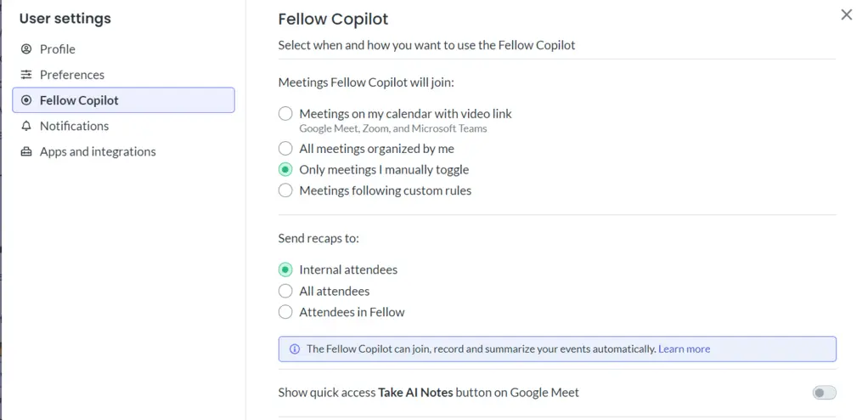Click the info icon in the blue banner
The height and width of the screenshot is (420, 868).
click(295, 349)
